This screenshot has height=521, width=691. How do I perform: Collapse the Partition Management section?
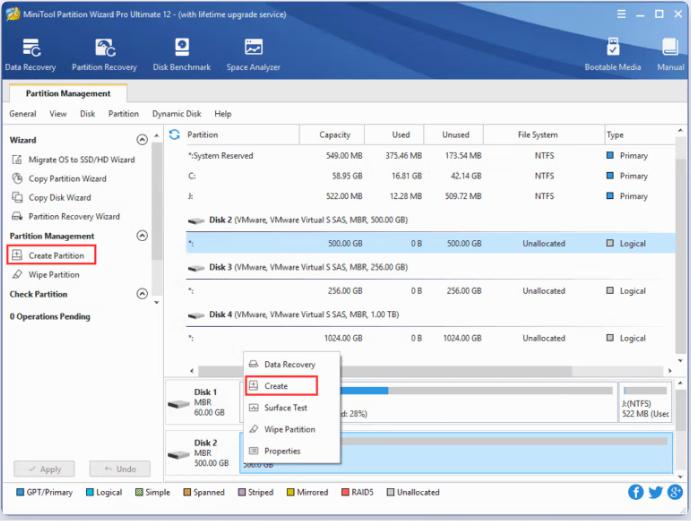pos(142,236)
